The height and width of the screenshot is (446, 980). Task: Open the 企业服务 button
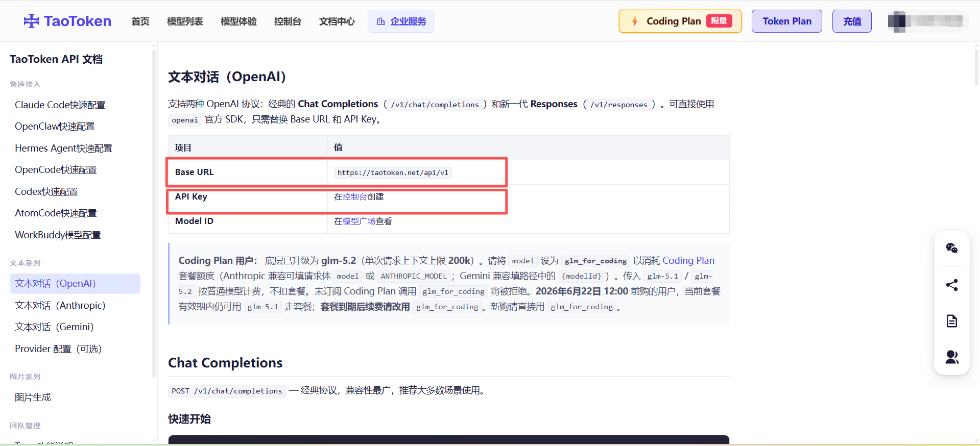[x=401, y=21]
